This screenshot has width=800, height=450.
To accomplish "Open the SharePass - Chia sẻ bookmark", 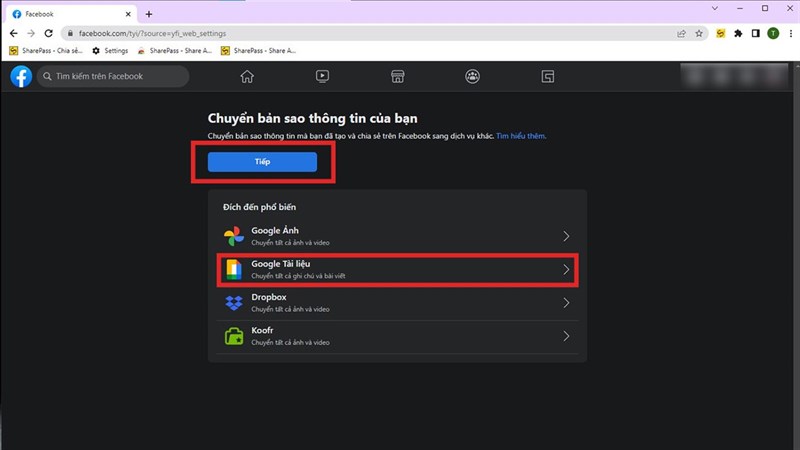I will [x=46, y=51].
